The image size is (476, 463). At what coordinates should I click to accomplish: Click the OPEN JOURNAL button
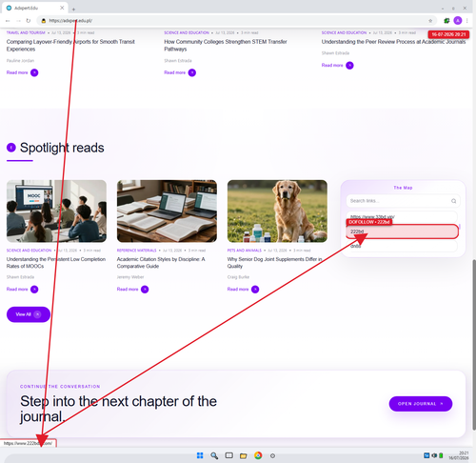click(x=421, y=404)
